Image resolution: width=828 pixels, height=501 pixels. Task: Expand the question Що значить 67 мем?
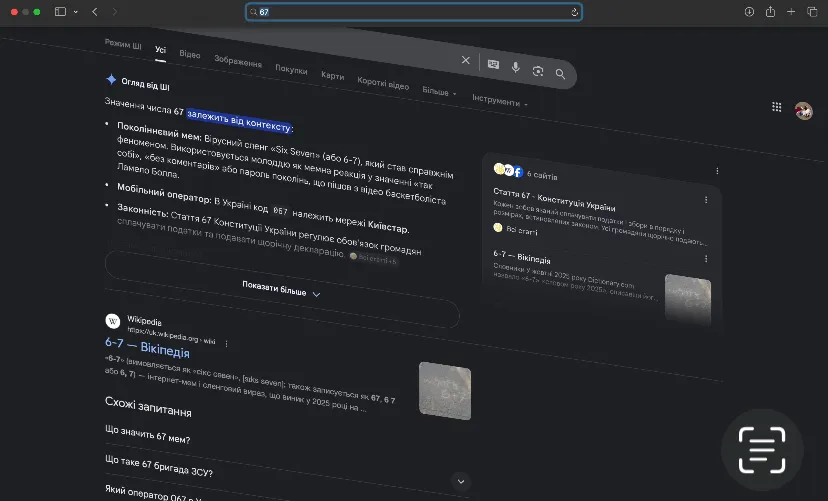click(x=147, y=434)
